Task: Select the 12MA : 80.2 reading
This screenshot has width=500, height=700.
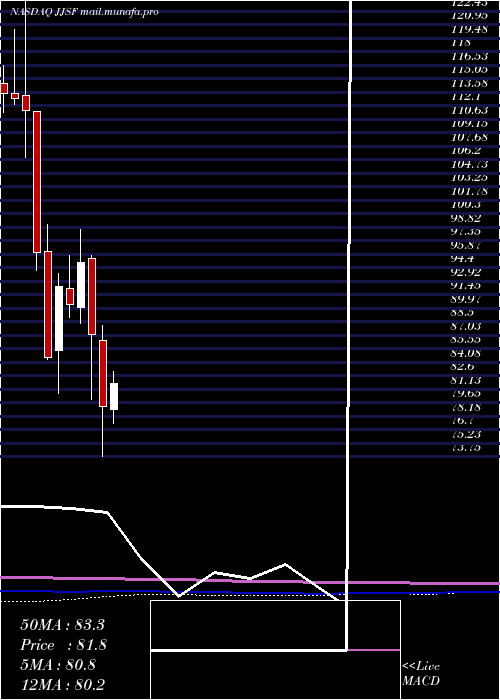Action: click(62, 685)
